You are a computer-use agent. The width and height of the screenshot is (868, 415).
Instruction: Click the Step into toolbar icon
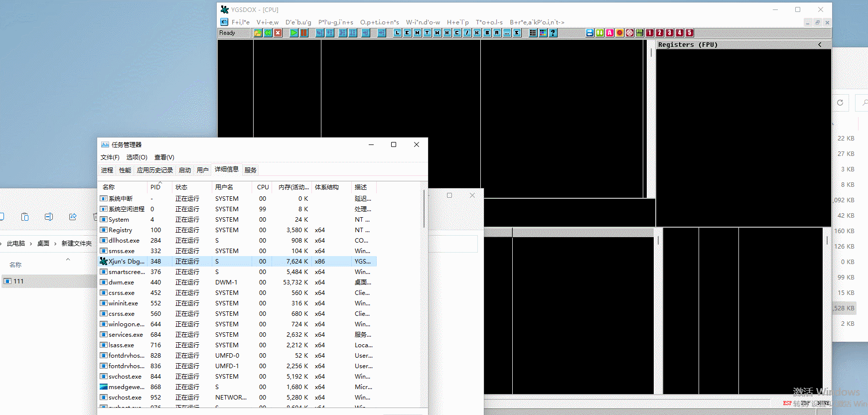click(320, 33)
